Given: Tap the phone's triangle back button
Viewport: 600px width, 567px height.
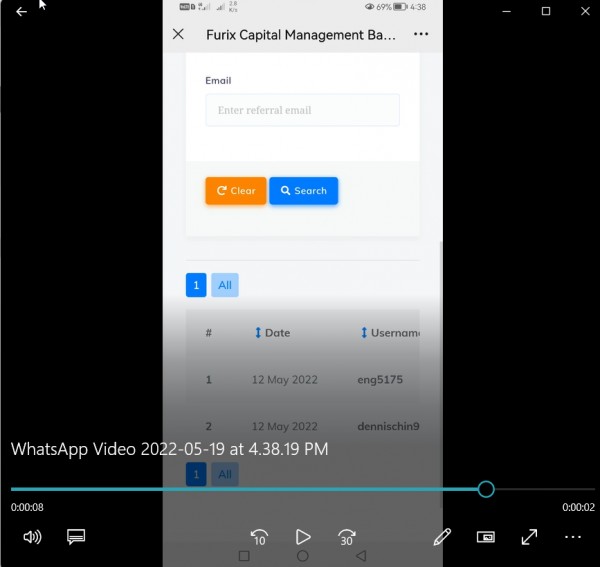Looking at the screenshot, I should point(361,556).
